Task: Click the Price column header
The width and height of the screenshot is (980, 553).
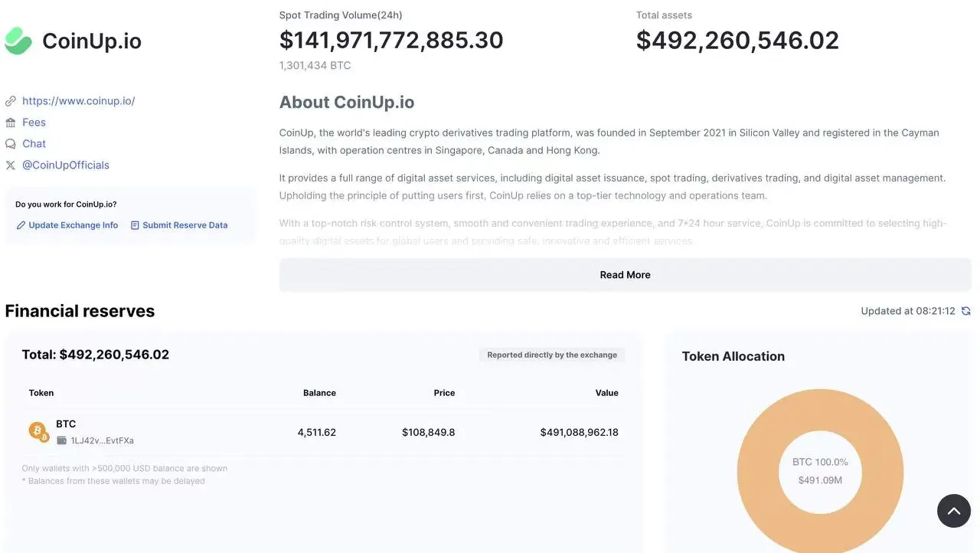Action: 444,393
